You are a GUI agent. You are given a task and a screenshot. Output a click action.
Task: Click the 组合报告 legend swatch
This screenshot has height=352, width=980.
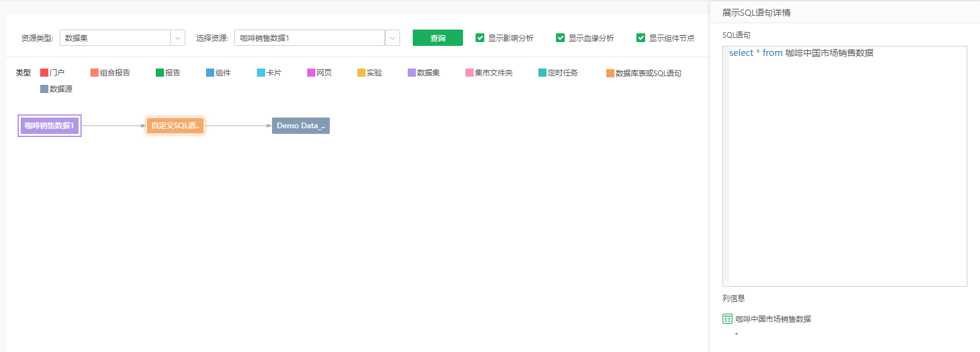click(x=94, y=73)
